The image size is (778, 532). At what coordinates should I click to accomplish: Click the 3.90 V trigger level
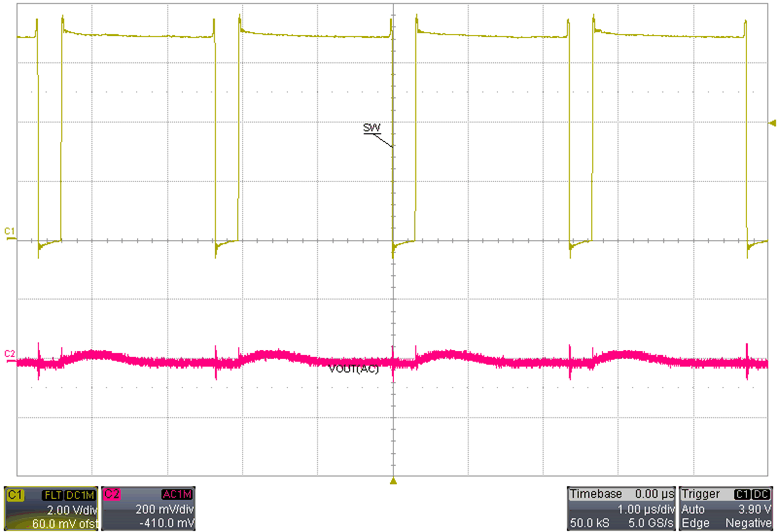pos(755,510)
